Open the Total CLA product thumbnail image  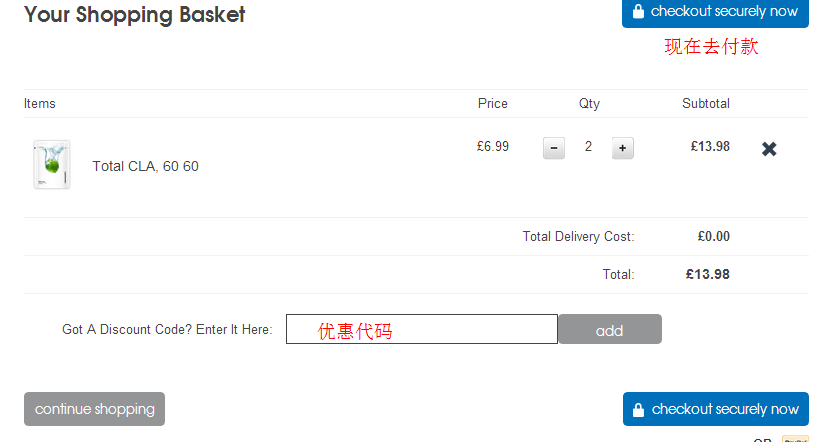tap(52, 165)
